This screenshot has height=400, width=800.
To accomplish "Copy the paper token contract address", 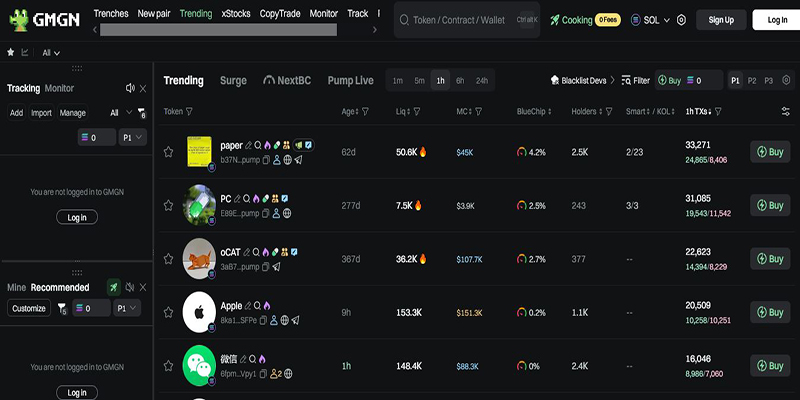I will (x=265, y=160).
